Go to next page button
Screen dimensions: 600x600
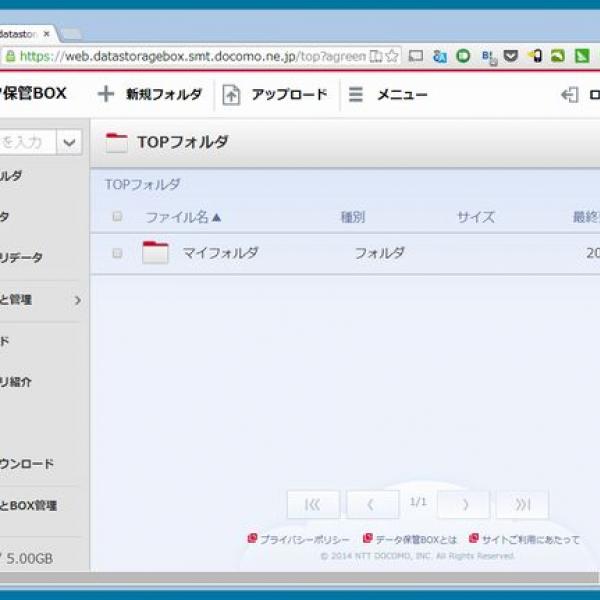tap(464, 505)
